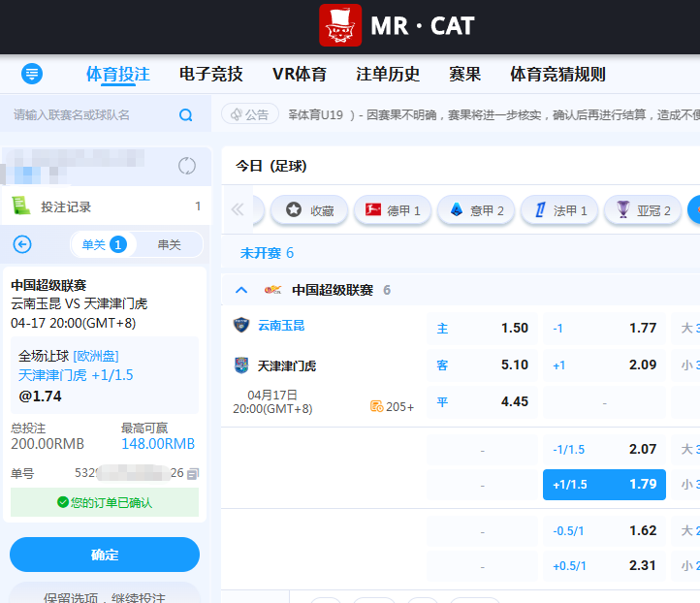Select handicap +0.5/1 odds 2.31
700x603 pixels.
tap(604, 565)
